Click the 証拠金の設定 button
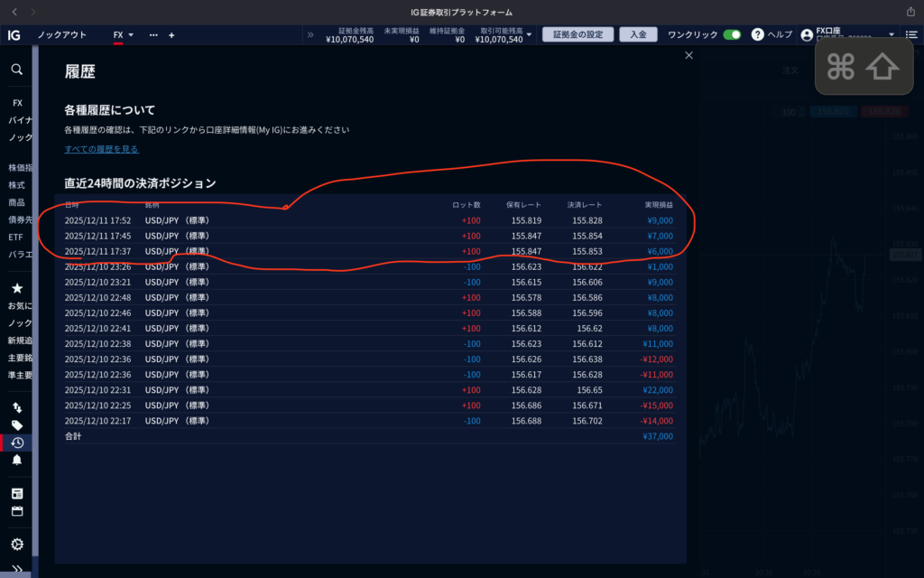924x578 pixels. coord(577,34)
